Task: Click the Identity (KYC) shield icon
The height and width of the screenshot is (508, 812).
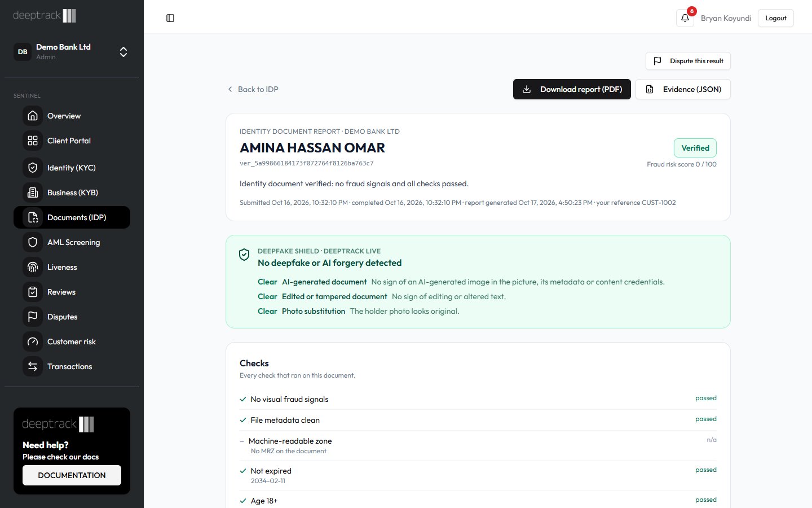Action: coord(33,168)
